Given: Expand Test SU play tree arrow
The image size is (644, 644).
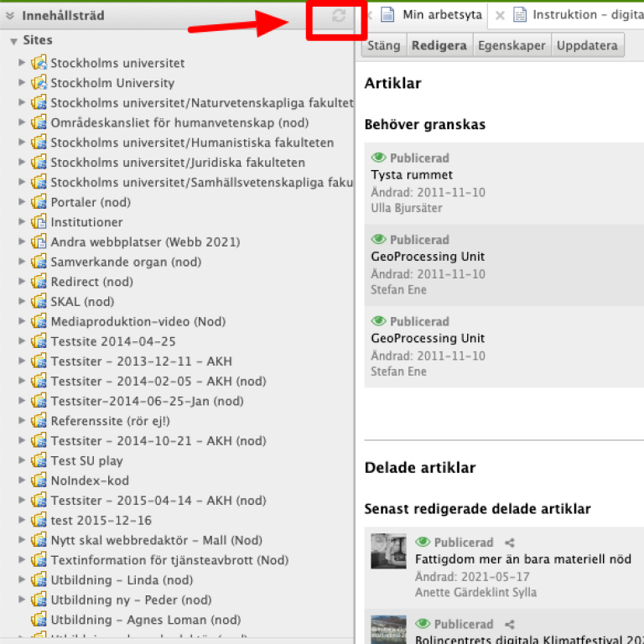Looking at the screenshot, I should tap(22, 460).
